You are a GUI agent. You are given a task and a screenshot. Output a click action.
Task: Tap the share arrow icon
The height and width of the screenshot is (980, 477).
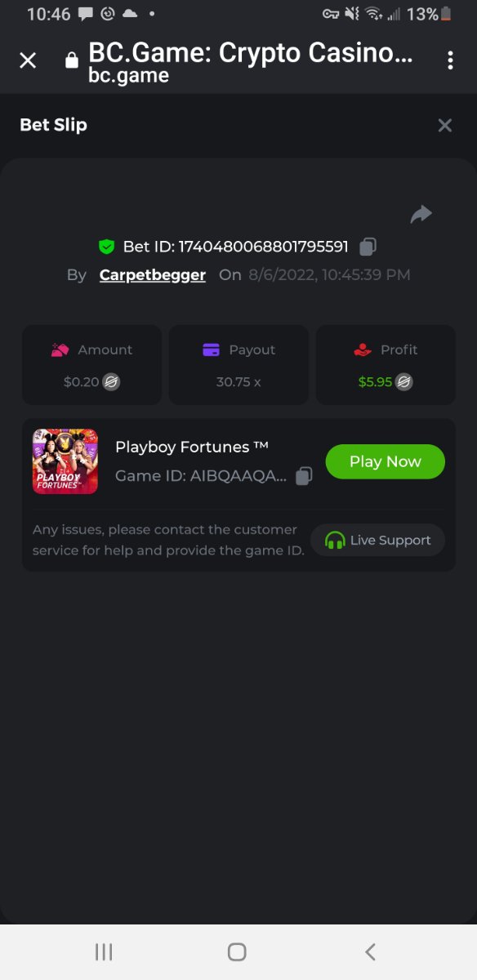pyautogui.click(x=421, y=215)
